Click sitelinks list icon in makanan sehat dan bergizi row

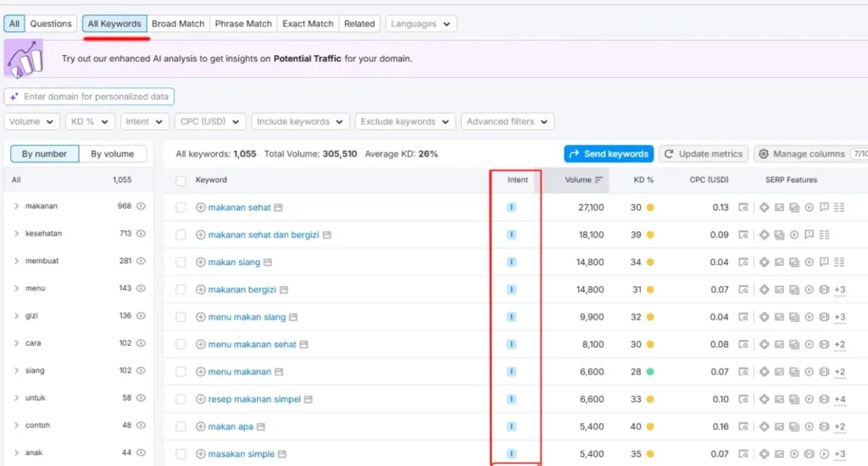[824, 236]
